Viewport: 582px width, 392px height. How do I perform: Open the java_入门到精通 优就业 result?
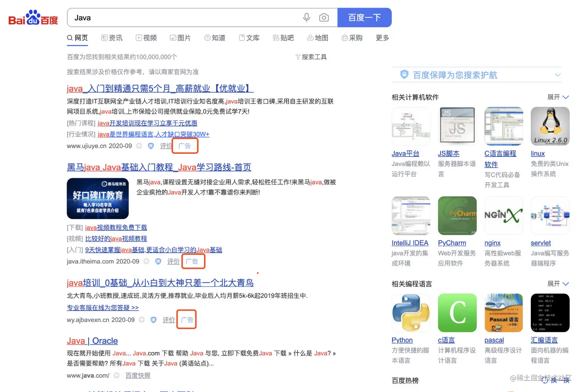pyautogui.click(x=160, y=88)
